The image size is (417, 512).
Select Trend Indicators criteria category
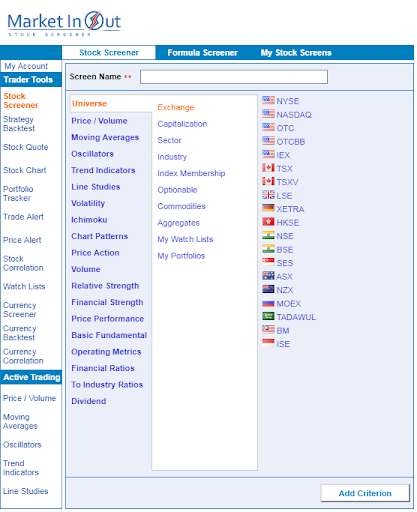[103, 170]
